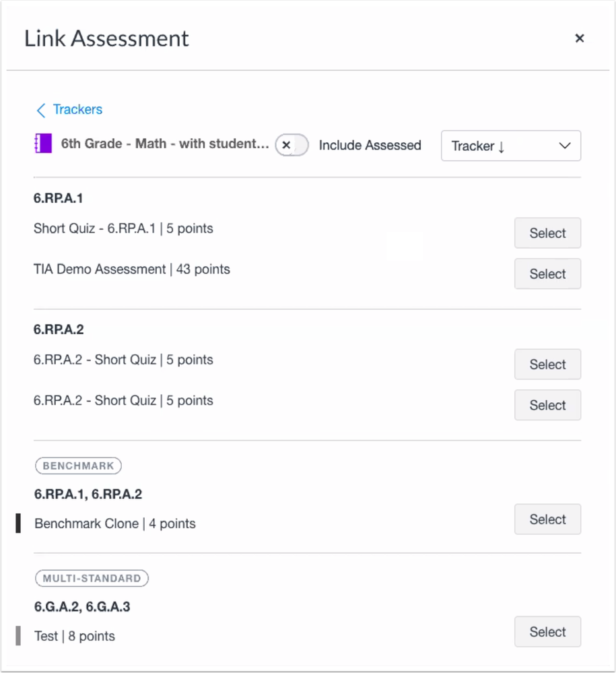Click the BENCHMARK badge
This screenshot has width=616, height=673.
(78, 466)
